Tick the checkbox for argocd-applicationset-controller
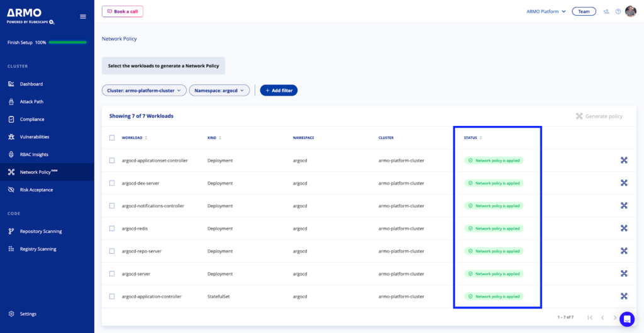644x333 pixels. coord(112,161)
